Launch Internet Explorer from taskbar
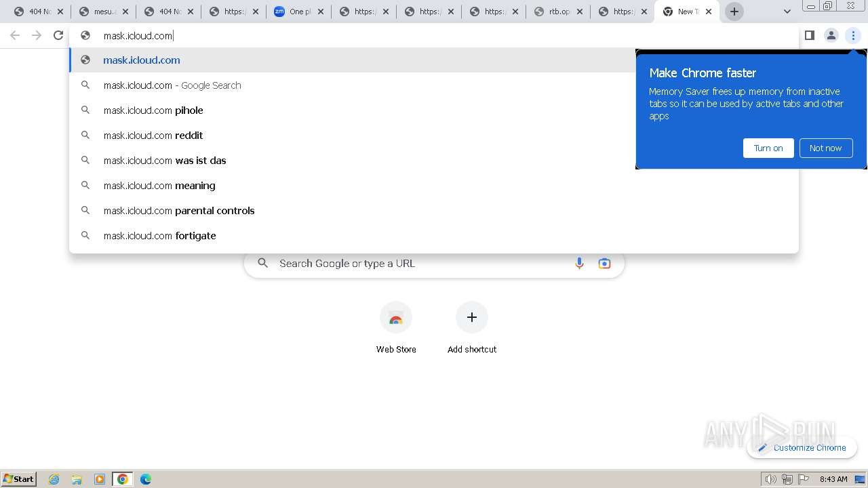Viewport: 868px width, 488px height. pos(54,479)
